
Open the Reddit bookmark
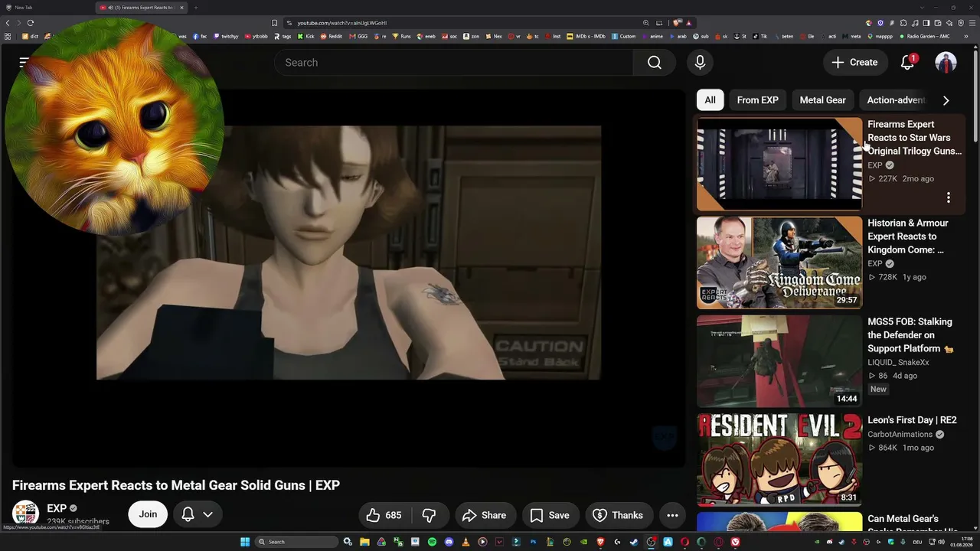click(x=332, y=36)
